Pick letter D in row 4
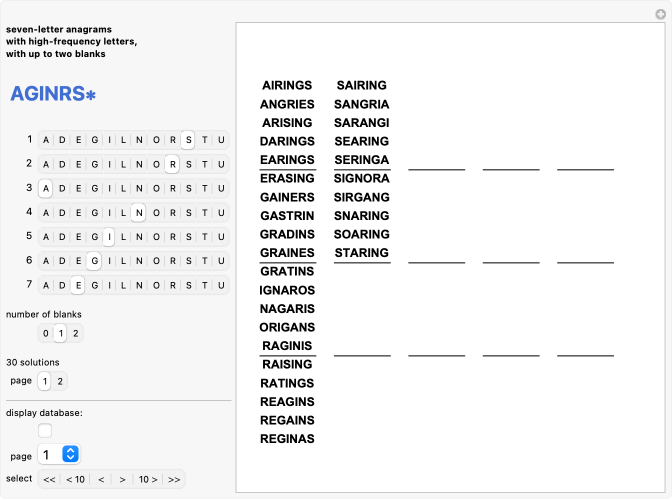The image size is (672, 500). (x=61, y=212)
